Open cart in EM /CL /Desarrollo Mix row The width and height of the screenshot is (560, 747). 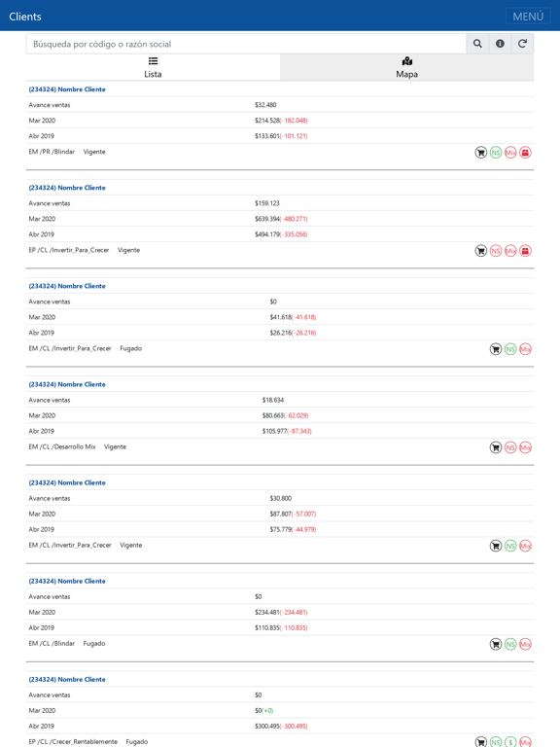tap(496, 447)
